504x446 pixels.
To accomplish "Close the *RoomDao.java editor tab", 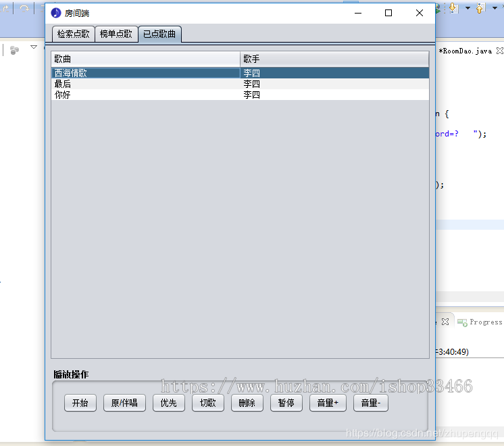I will point(499,51).
